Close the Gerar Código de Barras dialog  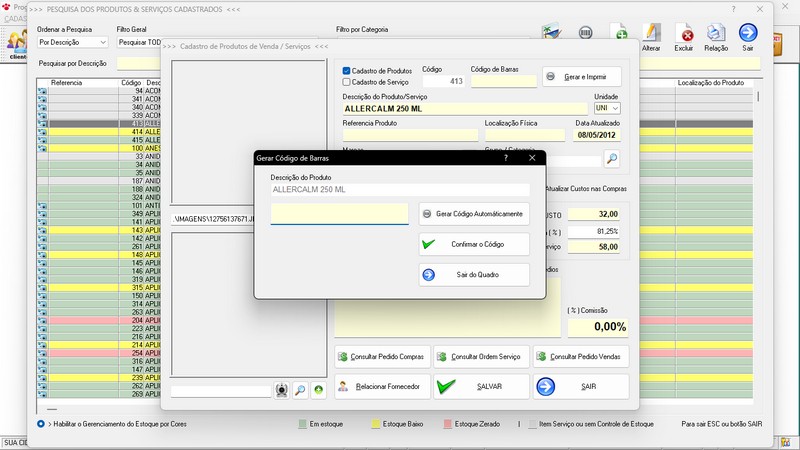(532, 158)
